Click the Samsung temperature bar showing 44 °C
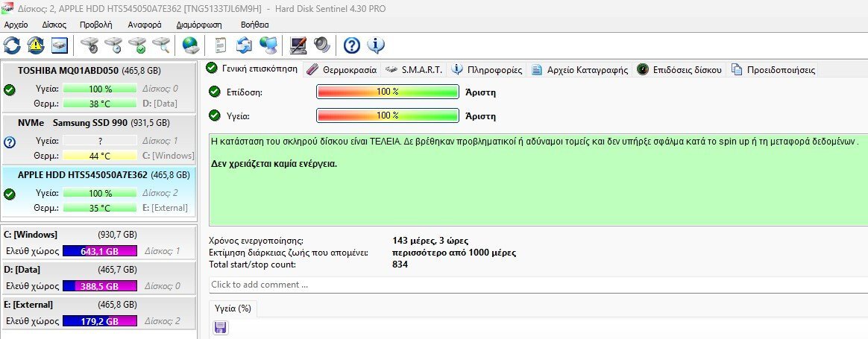 pyautogui.click(x=100, y=156)
